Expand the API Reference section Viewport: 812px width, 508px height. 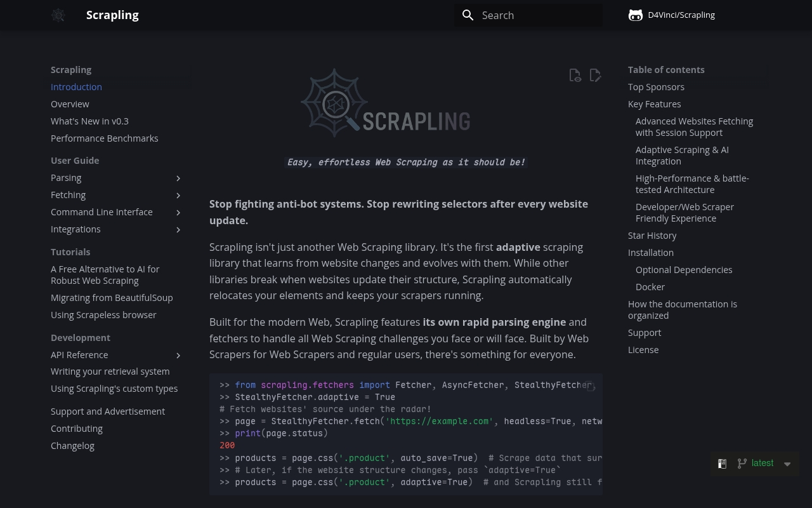point(178,356)
